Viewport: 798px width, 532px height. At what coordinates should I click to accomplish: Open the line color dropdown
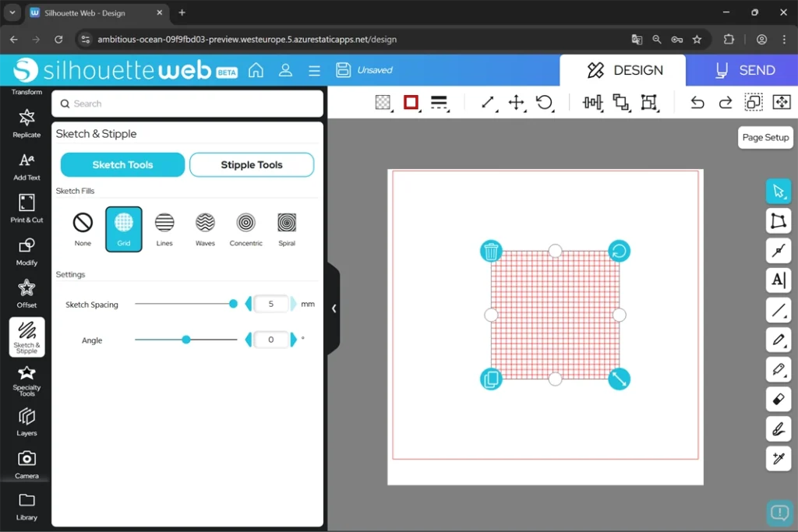pyautogui.click(x=411, y=103)
